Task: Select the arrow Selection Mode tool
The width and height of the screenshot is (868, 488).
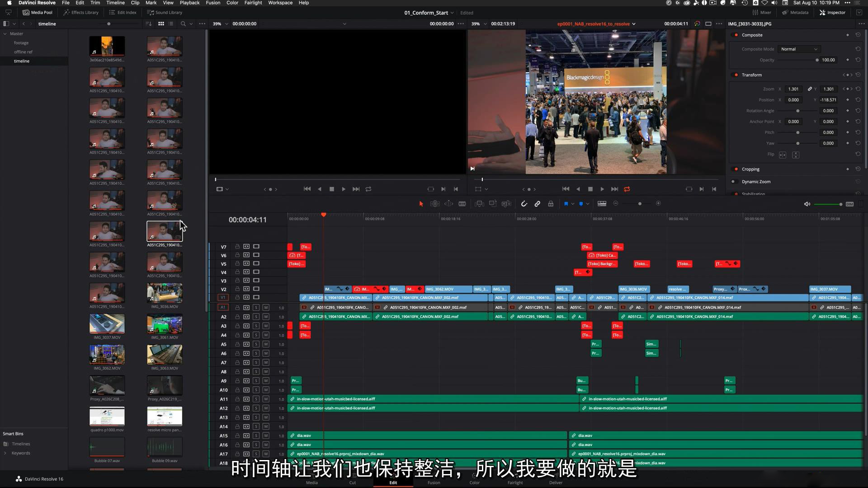Action: click(421, 204)
